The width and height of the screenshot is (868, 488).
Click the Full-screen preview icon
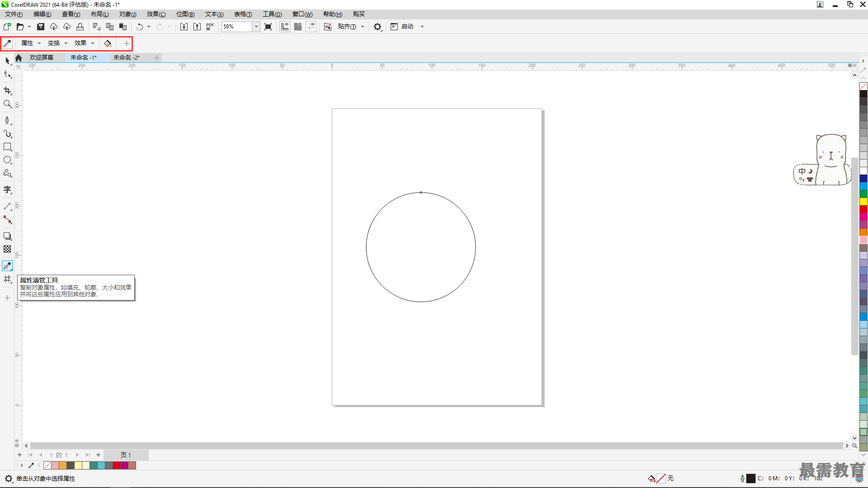[x=268, y=27]
